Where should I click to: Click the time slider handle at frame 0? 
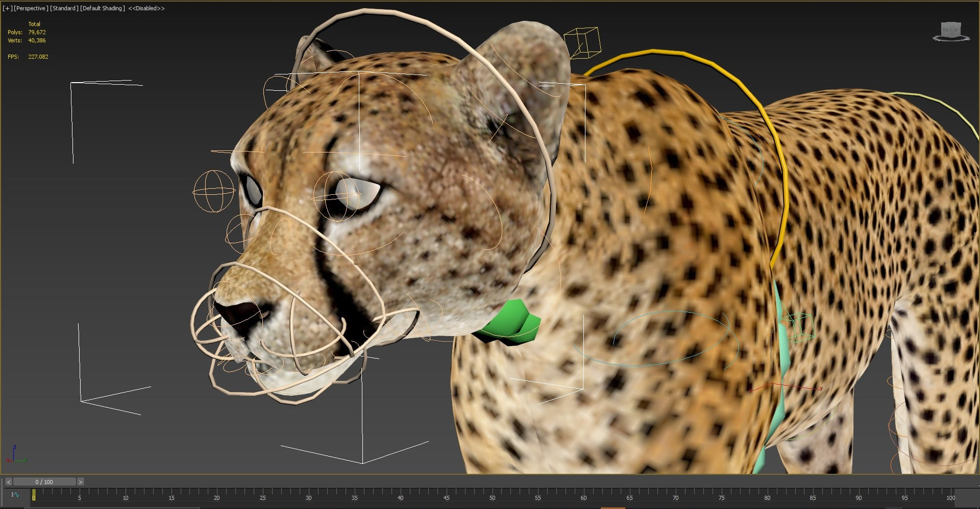tap(34, 494)
